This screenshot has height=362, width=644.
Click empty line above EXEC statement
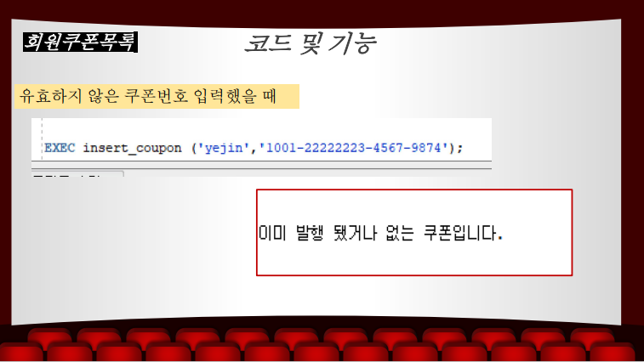pos(267,128)
